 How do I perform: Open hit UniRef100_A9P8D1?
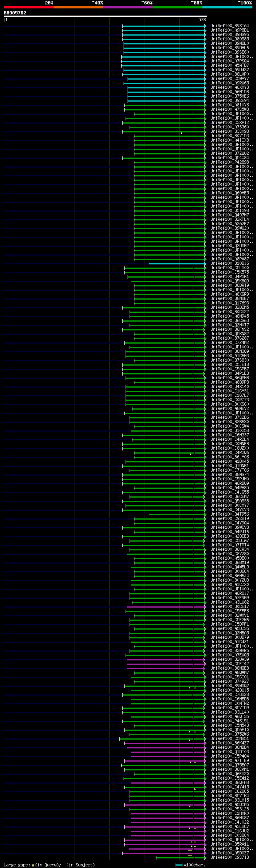[230, 30]
